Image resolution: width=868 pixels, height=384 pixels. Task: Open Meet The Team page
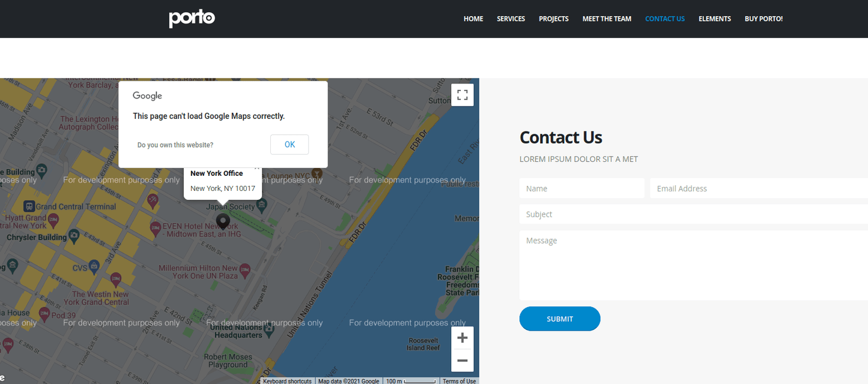point(607,19)
